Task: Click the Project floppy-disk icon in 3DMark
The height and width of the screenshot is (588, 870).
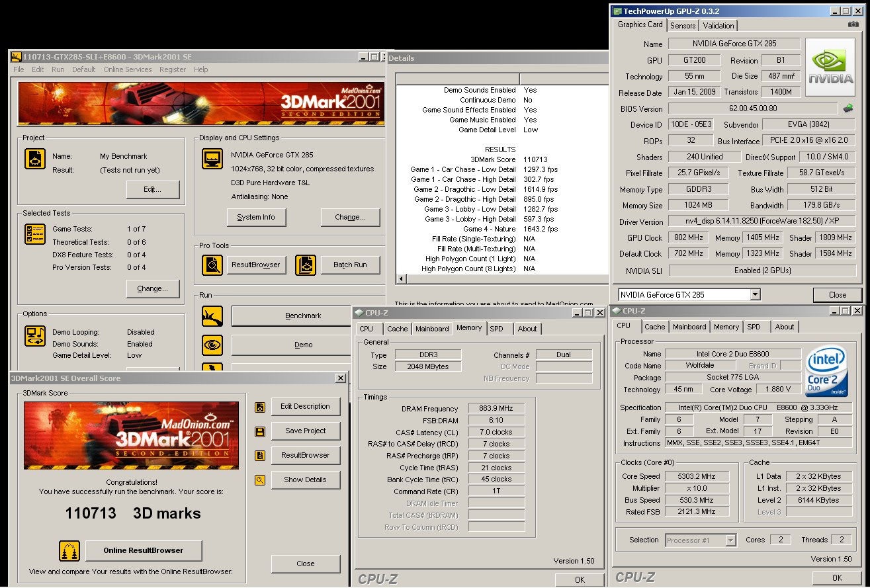Action: [35, 159]
